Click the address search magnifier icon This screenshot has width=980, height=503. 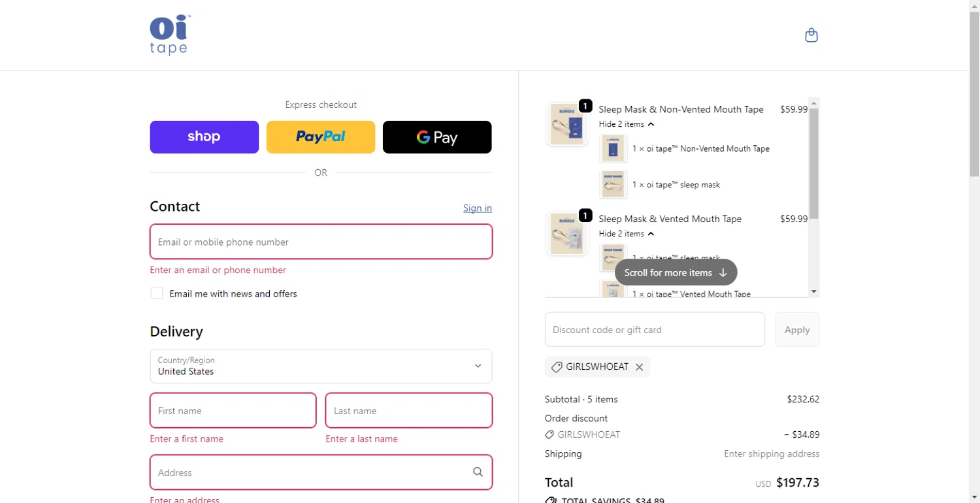coord(478,472)
